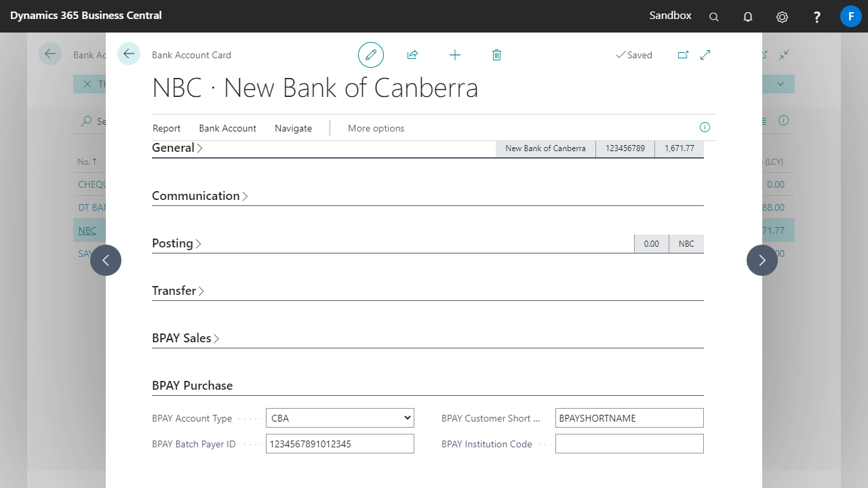Click the empty BPAY Institution Code field
Viewport: 868px width, 488px height.
629,444
